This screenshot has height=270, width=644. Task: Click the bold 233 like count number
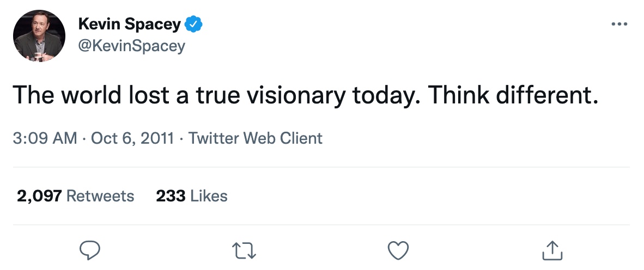(171, 196)
